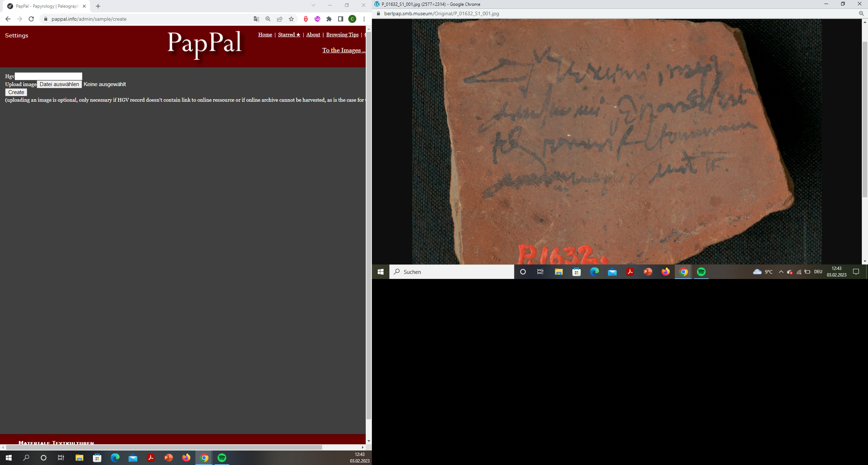This screenshot has width=868, height=465.
Task: Open Microsoft Store in bottom taskbar
Action: [x=97, y=458]
